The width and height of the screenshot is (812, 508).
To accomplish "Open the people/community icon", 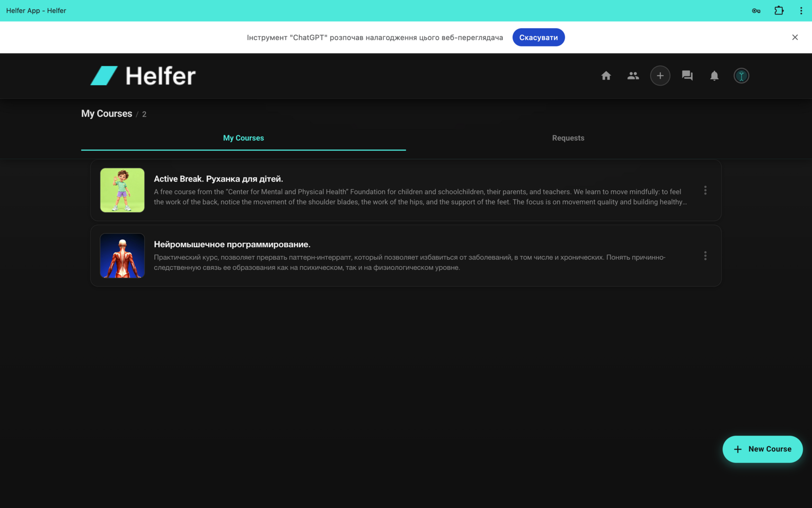I will (x=633, y=75).
